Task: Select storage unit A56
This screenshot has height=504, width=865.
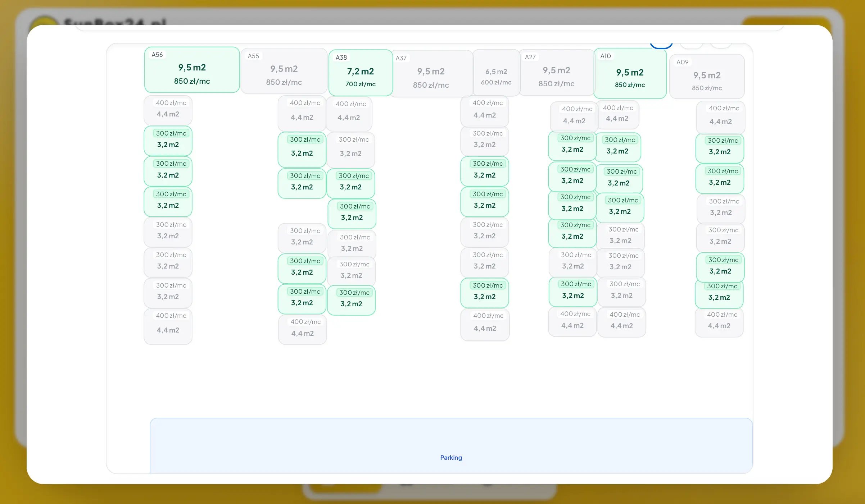Action: coord(192,70)
